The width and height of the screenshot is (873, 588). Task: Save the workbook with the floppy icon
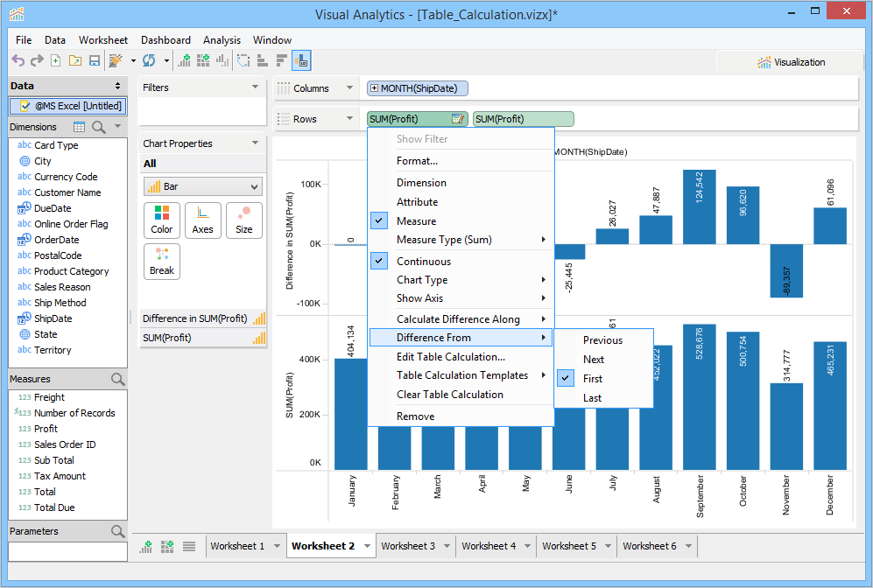pyautogui.click(x=95, y=60)
